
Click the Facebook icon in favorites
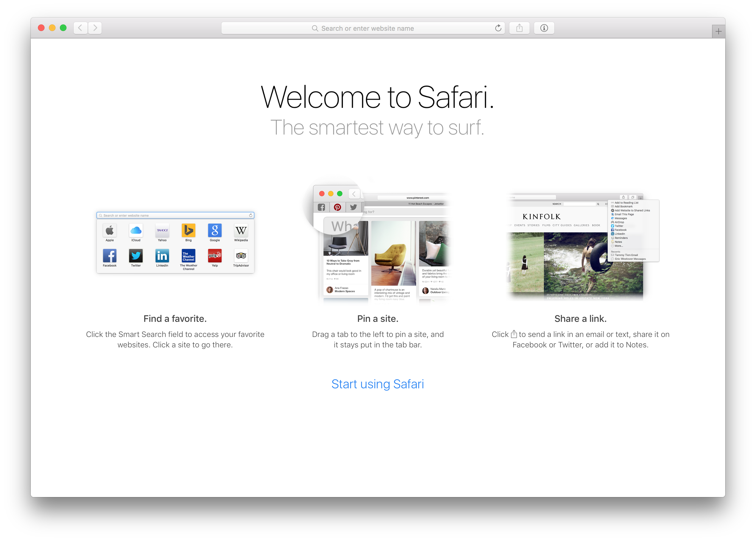(110, 256)
